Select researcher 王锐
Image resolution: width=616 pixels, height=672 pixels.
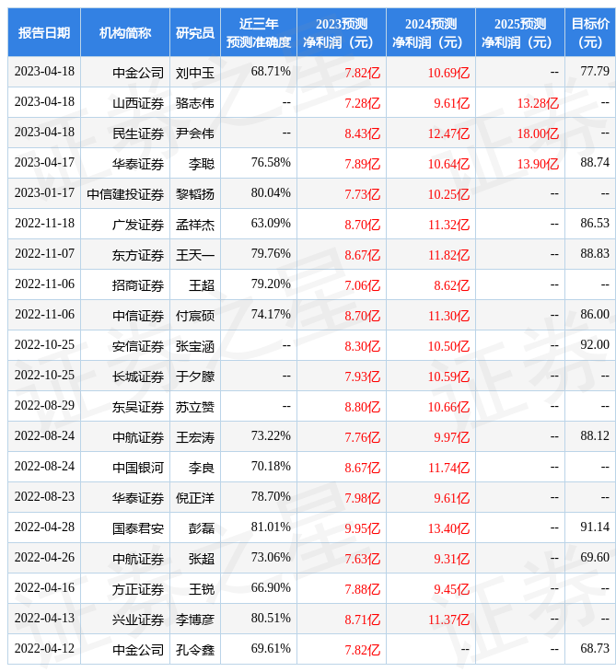(x=202, y=590)
